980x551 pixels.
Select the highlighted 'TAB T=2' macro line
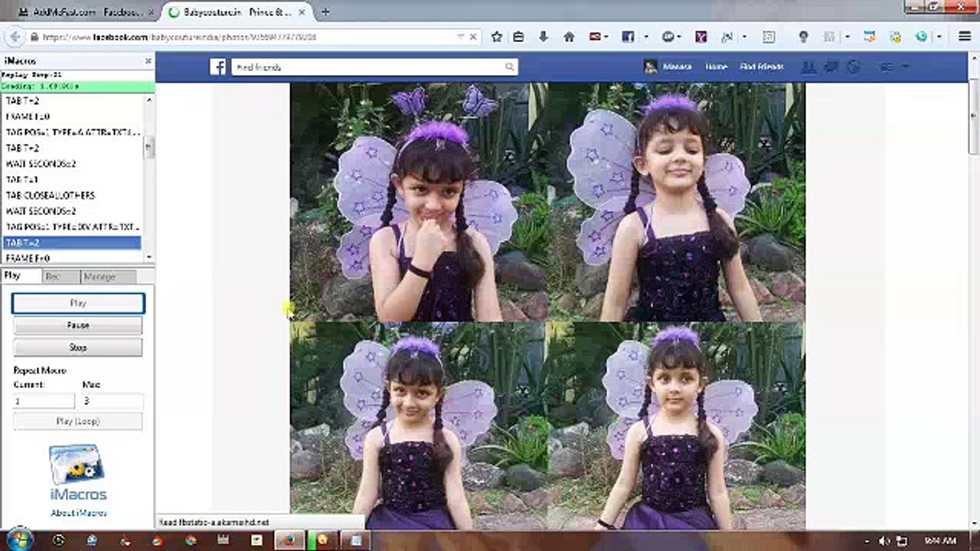coord(71,243)
